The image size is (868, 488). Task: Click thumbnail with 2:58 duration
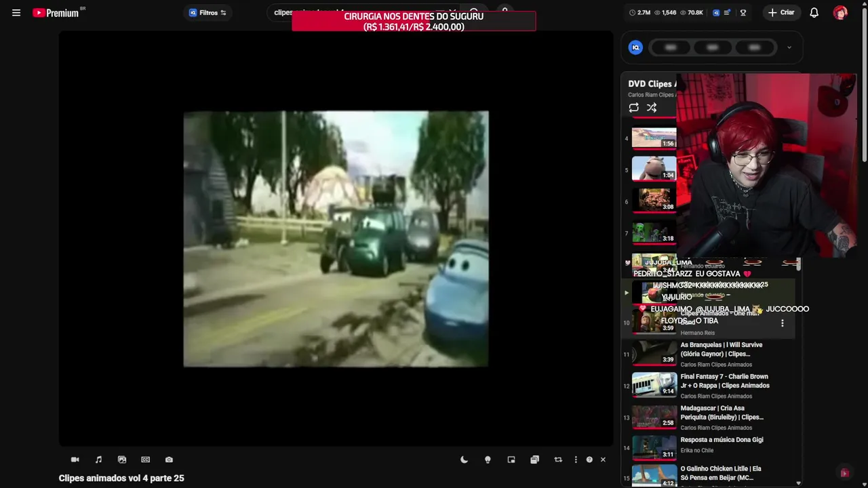point(654,417)
